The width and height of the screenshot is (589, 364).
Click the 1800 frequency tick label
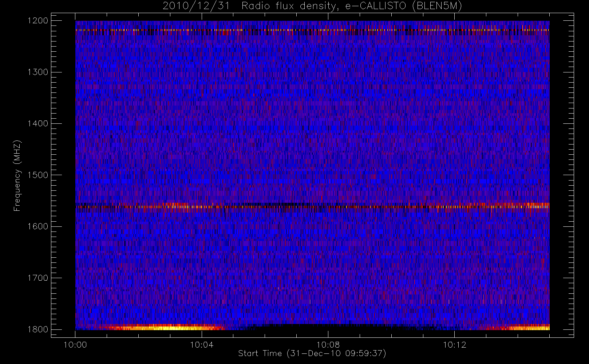(38, 329)
